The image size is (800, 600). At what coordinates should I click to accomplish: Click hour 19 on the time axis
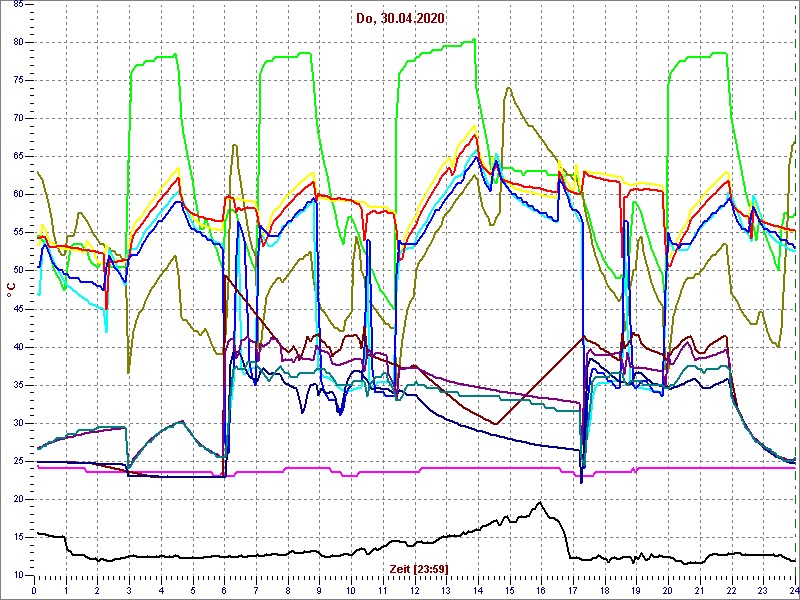[636, 592]
